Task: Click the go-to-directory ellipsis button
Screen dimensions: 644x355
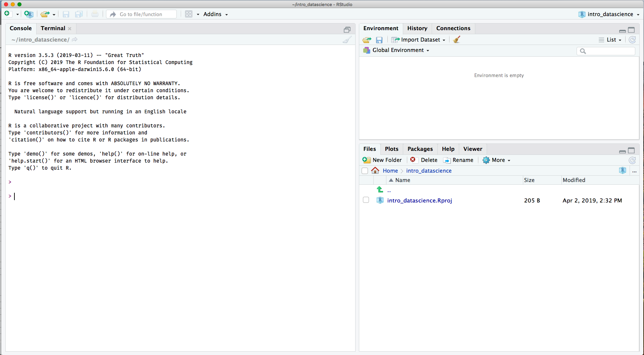Action: [x=634, y=171]
